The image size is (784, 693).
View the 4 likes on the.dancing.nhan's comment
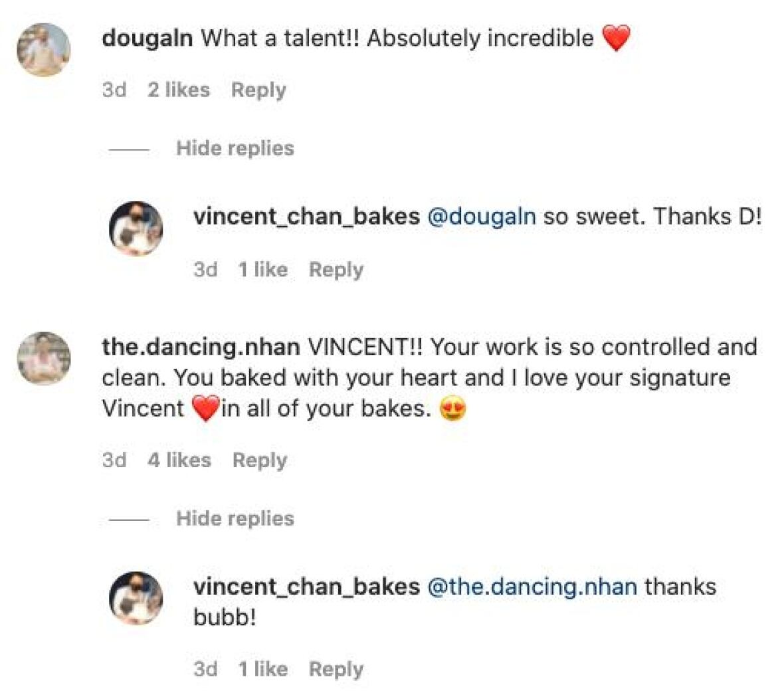(179, 460)
